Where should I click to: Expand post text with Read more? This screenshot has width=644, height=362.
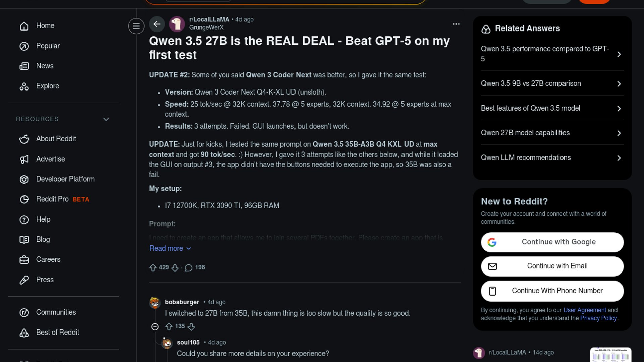pos(170,248)
